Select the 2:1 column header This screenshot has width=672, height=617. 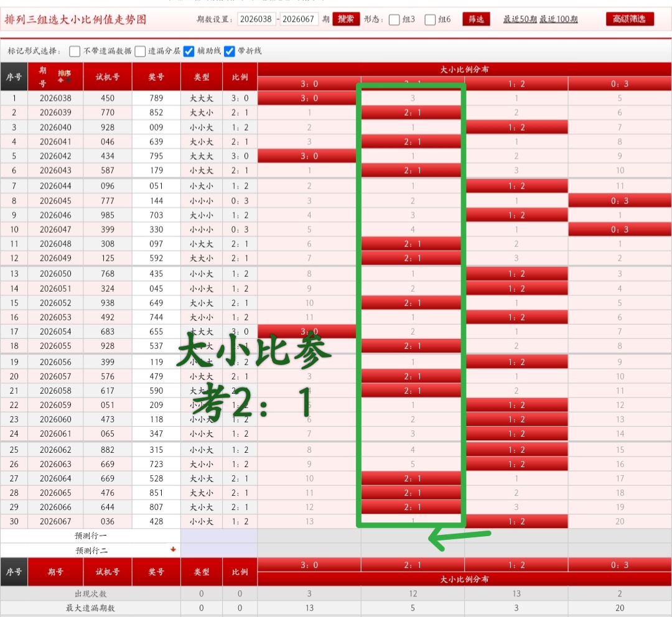[x=411, y=83]
